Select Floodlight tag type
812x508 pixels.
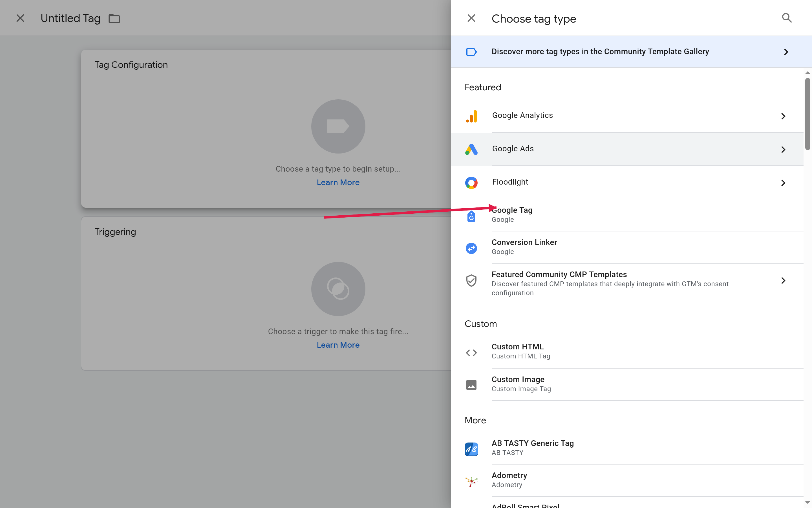click(x=627, y=182)
